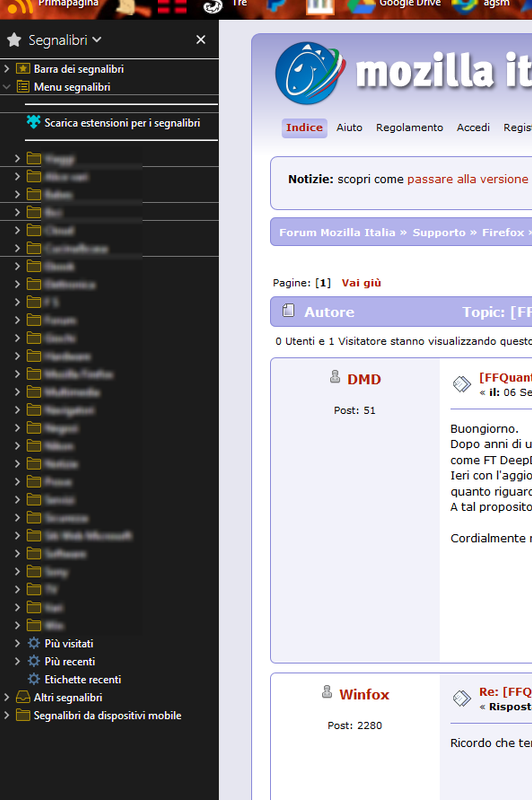Expand the Barra dei segnalibri folder
The height and width of the screenshot is (800, 532).
coord(7,68)
